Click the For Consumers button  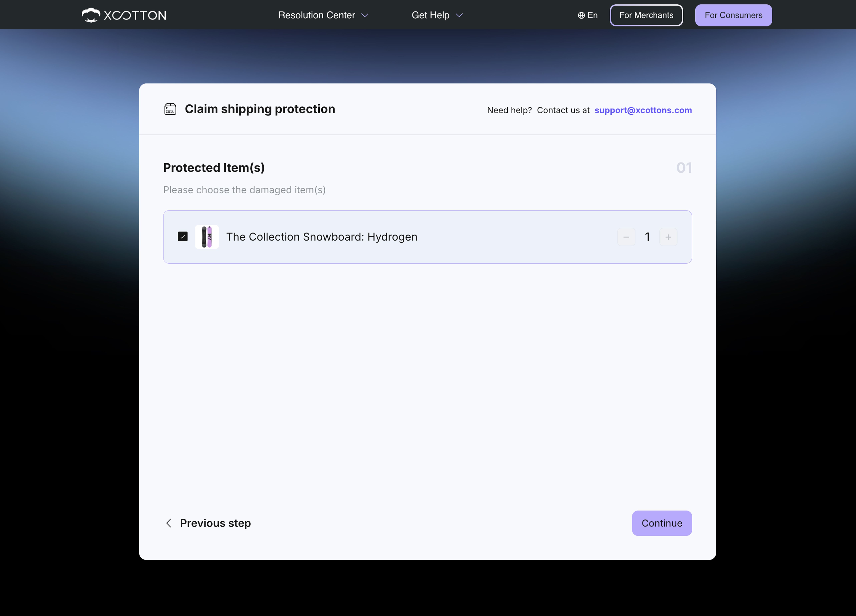pos(733,15)
